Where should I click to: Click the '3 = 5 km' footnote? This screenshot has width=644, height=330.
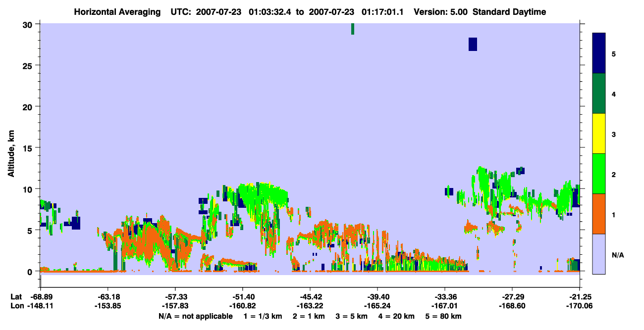coord(353,316)
